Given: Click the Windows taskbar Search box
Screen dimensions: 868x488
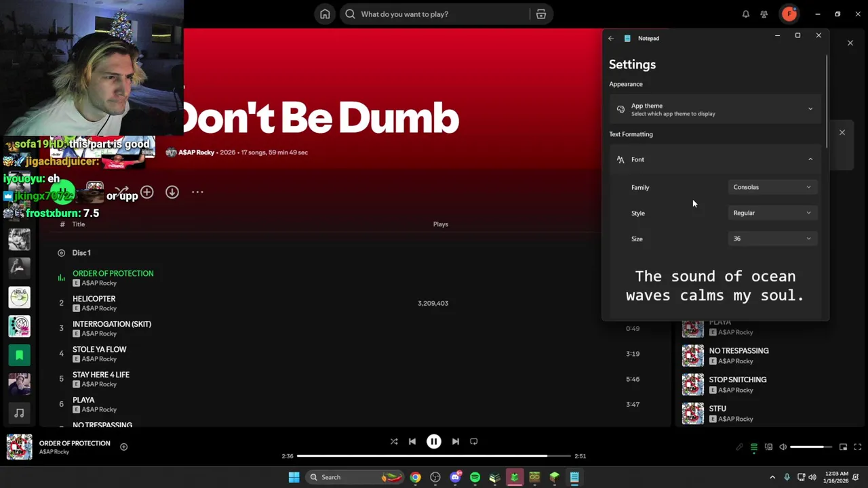Looking at the screenshot, I should coord(354,477).
